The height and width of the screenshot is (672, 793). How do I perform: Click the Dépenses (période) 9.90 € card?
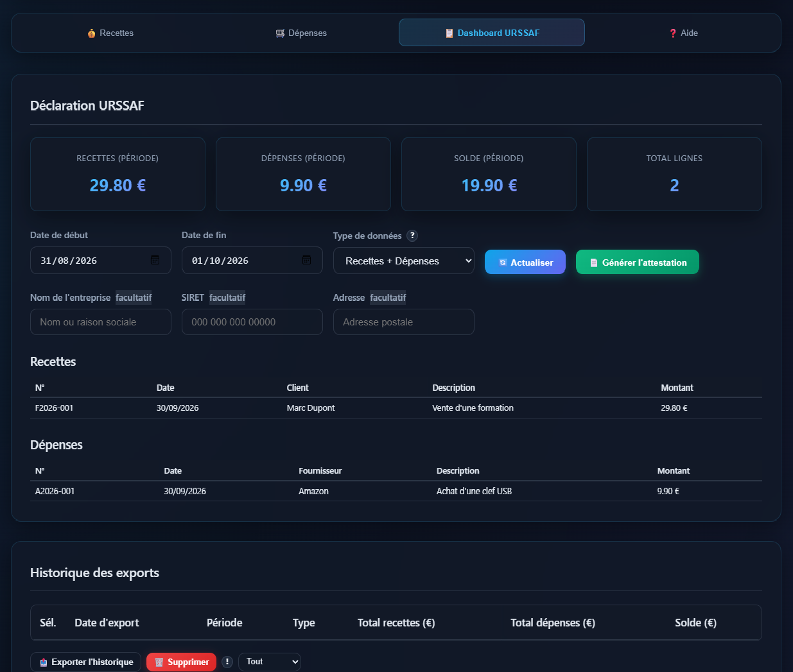click(303, 174)
